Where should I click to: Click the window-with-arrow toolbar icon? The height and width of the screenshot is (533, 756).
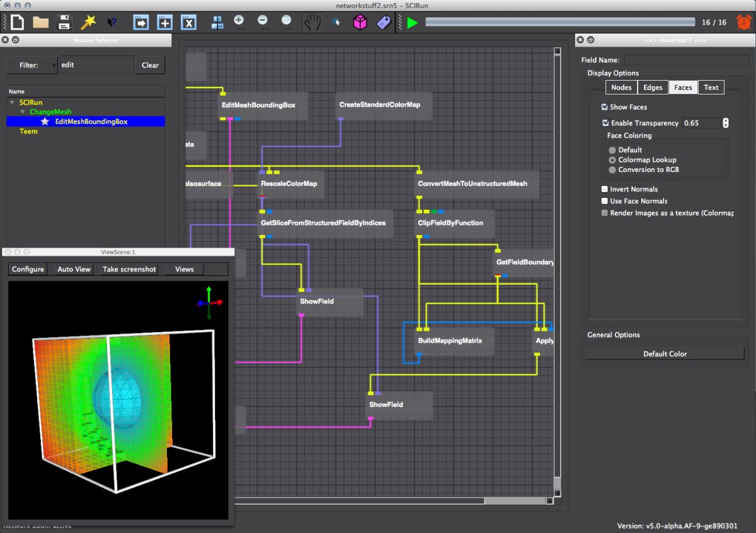(x=141, y=23)
